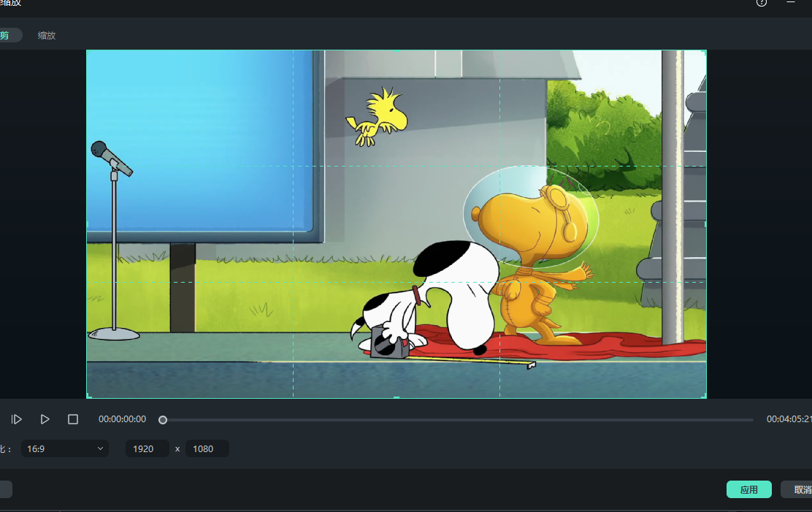The height and width of the screenshot is (512, 812).
Task: Click the playhead knob on progress bar
Action: (x=163, y=420)
